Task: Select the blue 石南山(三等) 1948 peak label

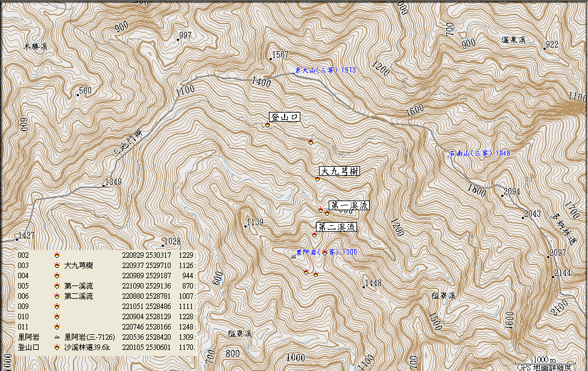Action: (479, 153)
